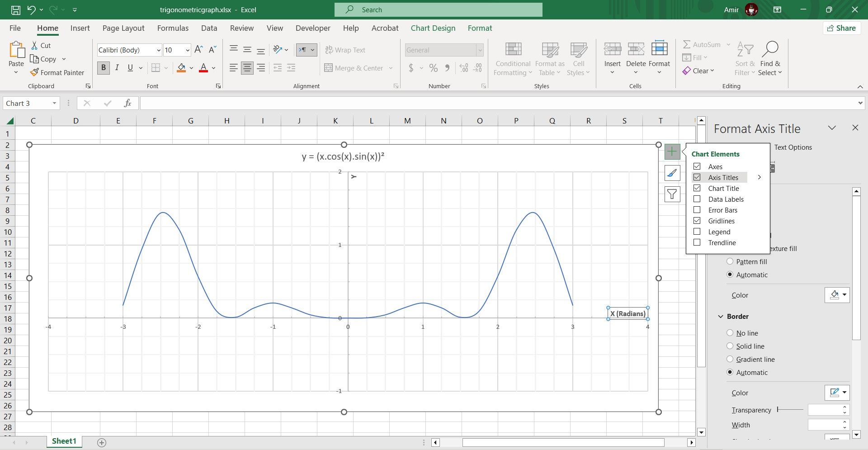
Task: Click the Cut scissors icon
Action: pyautogui.click(x=35, y=45)
